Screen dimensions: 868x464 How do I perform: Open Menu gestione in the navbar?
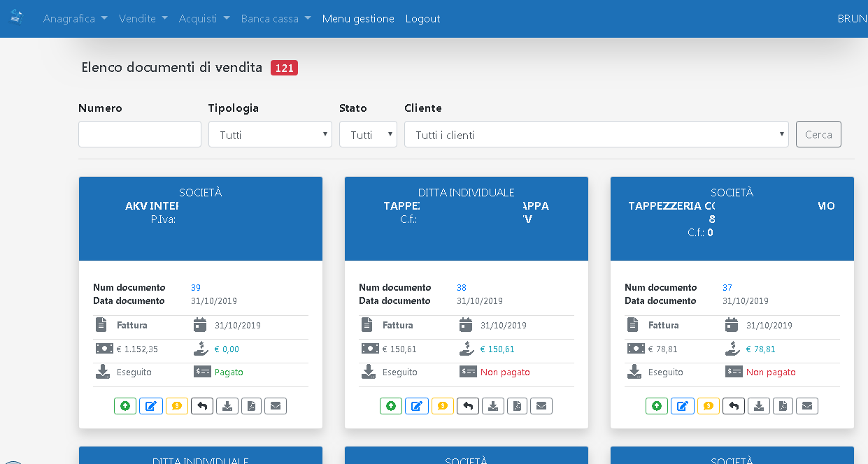(358, 19)
